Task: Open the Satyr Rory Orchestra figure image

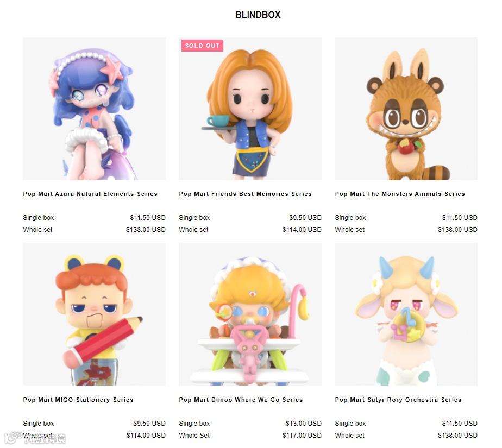Action: pos(406,314)
